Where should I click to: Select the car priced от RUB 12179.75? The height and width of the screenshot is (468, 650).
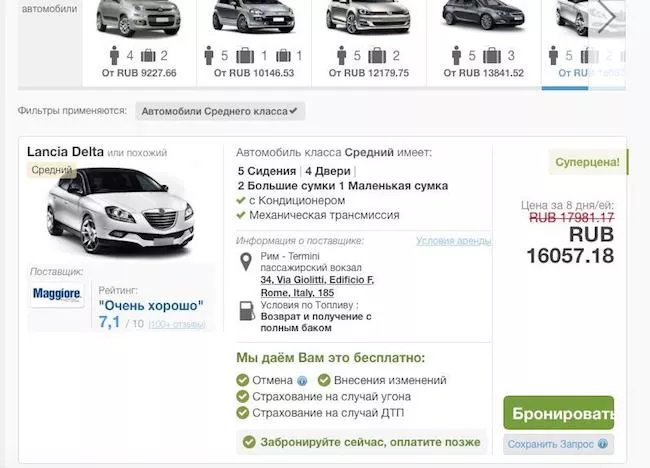point(368,40)
